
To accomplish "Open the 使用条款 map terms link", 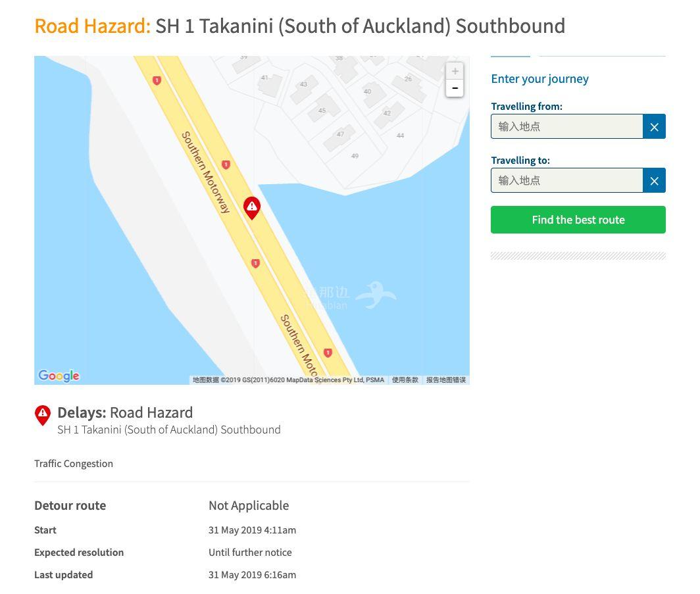I will pyautogui.click(x=405, y=380).
